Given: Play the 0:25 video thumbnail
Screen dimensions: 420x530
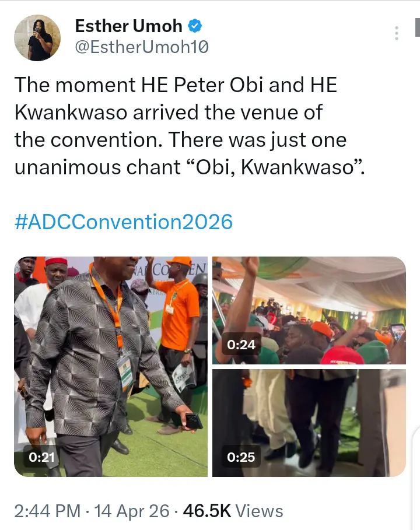Looking at the screenshot, I should [309, 423].
